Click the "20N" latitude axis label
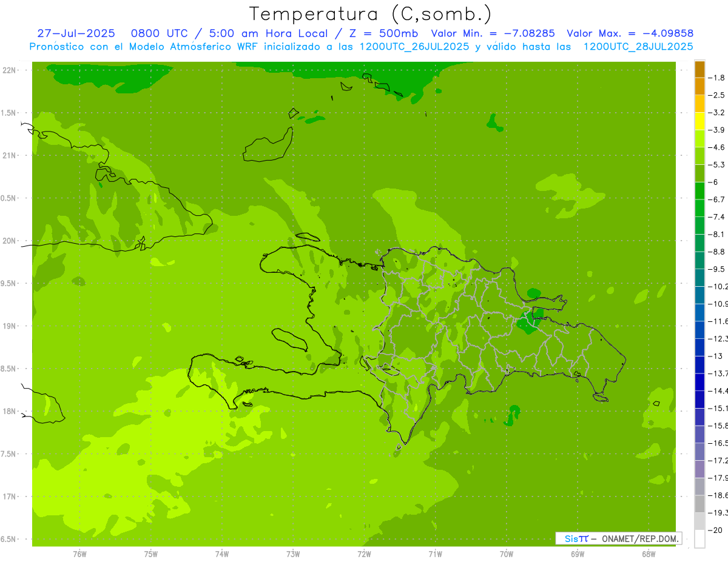Image resolution: width=728 pixels, height=562 pixels. pyautogui.click(x=9, y=241)
